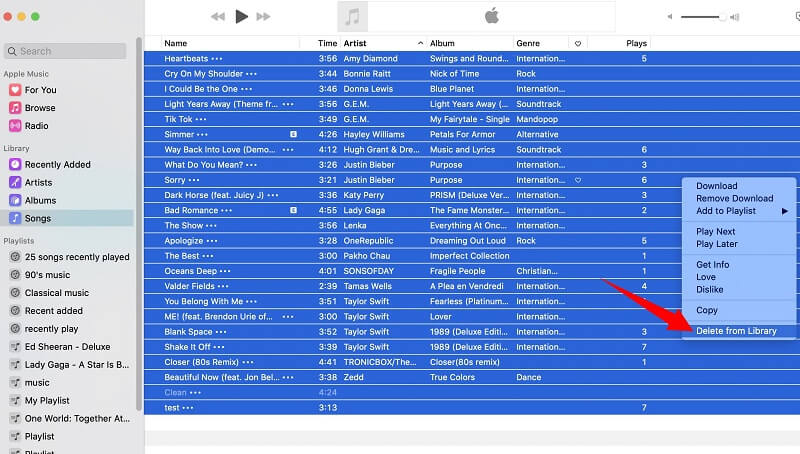This screenshot has width=800, height=454.
Task: Toggle the heart on the Sorry row
Action: [x=578, y=180]
